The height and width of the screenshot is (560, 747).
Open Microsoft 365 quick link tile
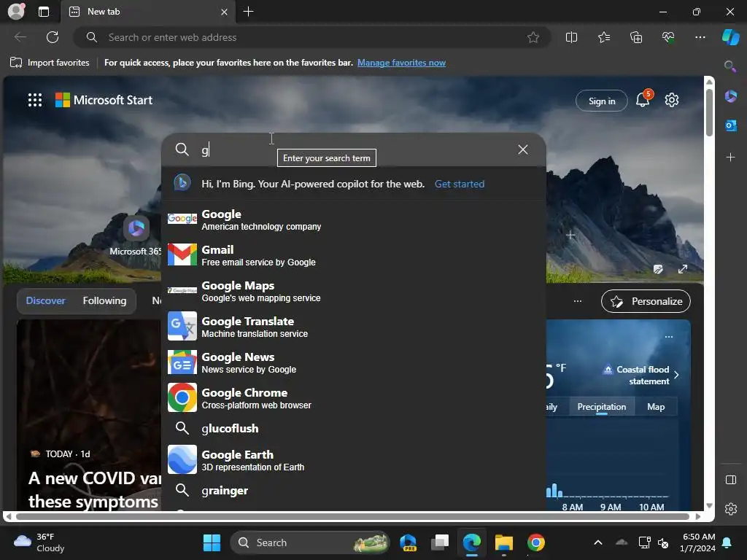click(x=136, y=237)
